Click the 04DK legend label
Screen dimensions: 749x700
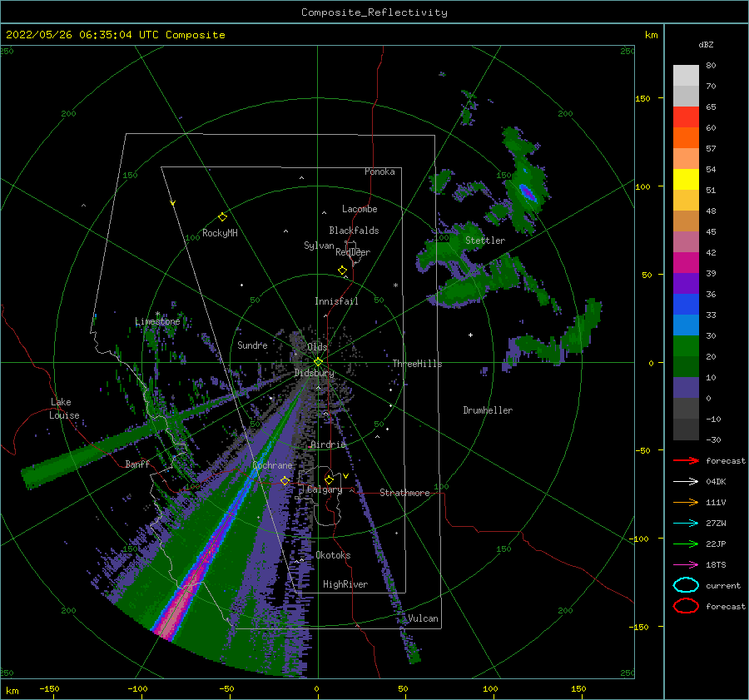pos(716,482)
